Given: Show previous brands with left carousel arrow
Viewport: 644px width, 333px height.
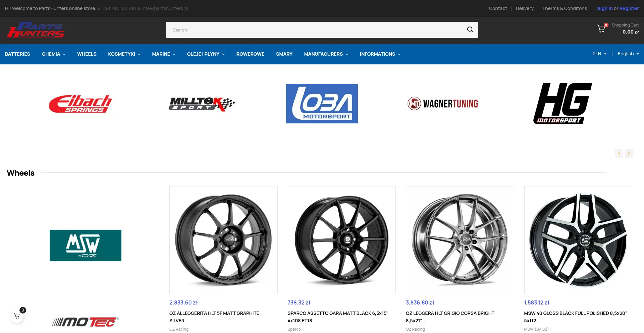Looking at the screenshot, I should (619, 153).
